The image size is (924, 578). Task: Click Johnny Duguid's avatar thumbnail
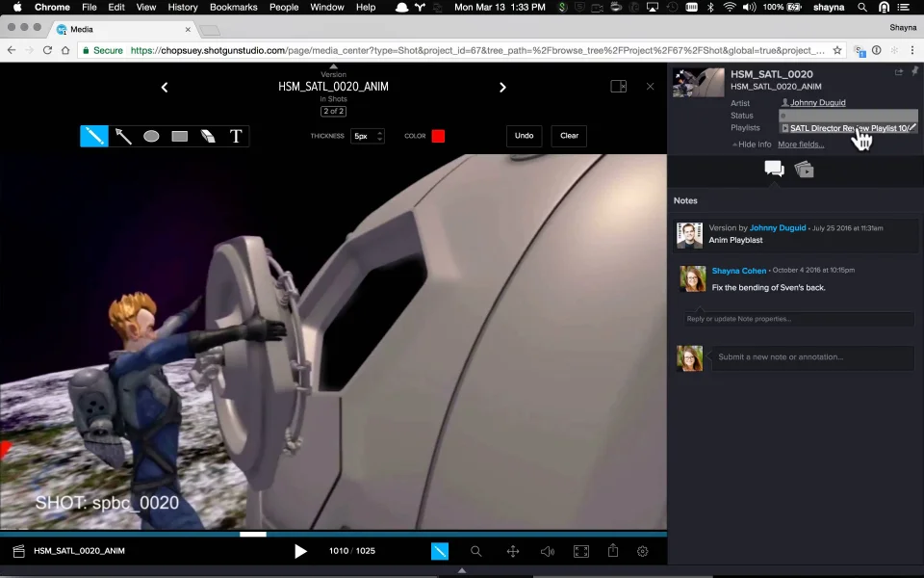689,235
